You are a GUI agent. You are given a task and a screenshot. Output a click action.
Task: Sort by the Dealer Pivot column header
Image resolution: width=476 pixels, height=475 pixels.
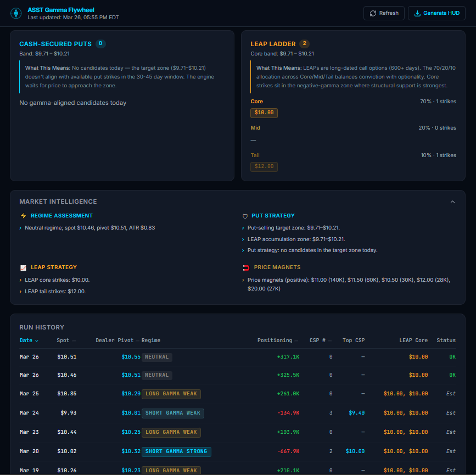pyautogui.click(x=117, y=340)
